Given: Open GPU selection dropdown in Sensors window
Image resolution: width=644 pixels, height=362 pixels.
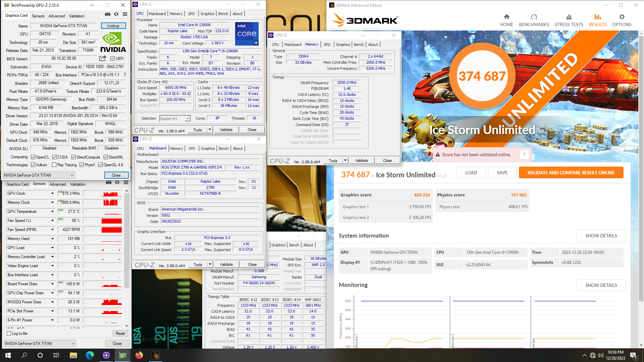Looking at the screenshot, I should 40,343.
